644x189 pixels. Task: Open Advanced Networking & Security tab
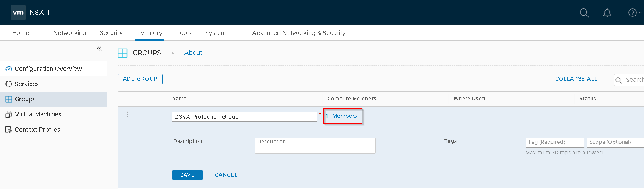point(299,33)
